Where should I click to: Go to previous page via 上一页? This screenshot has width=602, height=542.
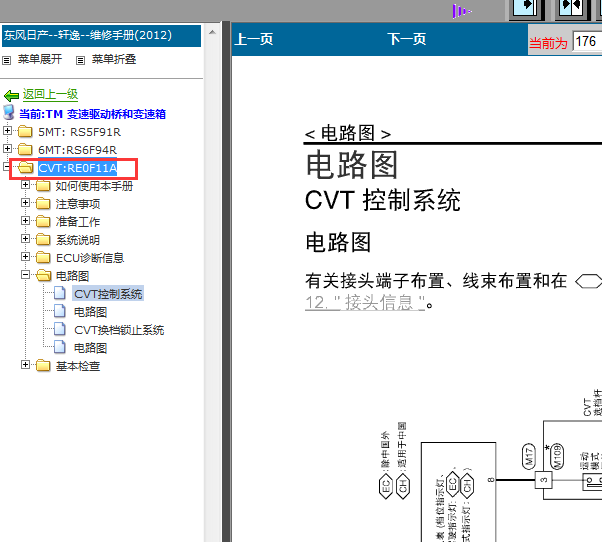pos(254,39)
